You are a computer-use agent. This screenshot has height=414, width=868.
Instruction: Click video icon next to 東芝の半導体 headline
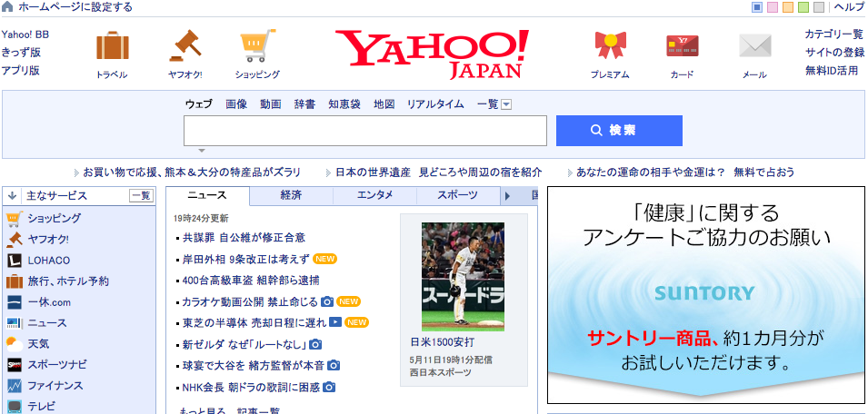tap(334, 321)
